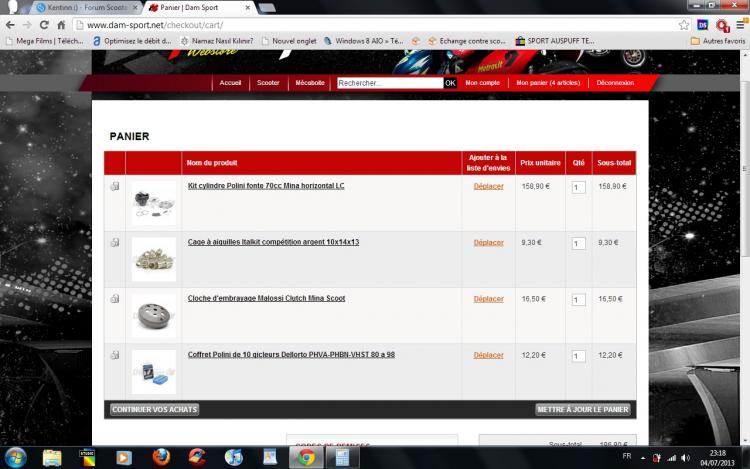Open the Kit cylindre Polini thumbnail
The width and height of the screenshot is (750, 469).
tap(154, 203)
